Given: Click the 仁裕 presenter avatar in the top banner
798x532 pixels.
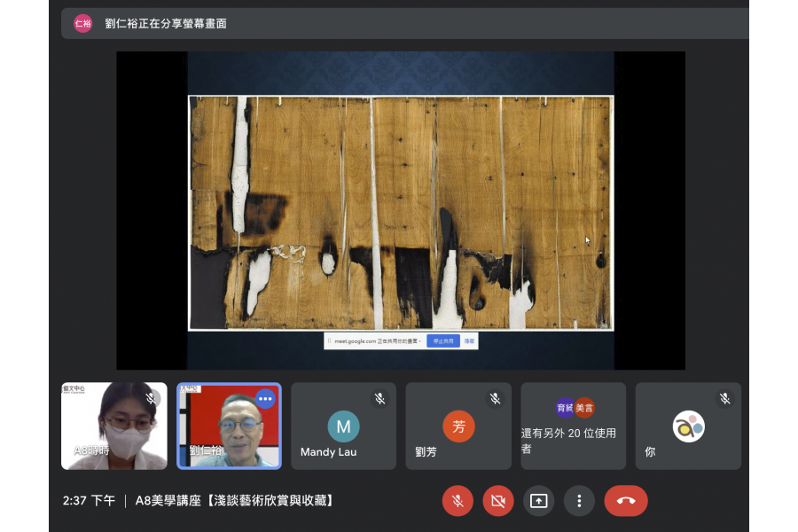Looking at the screenshot, I should click(x=83, y=23).
